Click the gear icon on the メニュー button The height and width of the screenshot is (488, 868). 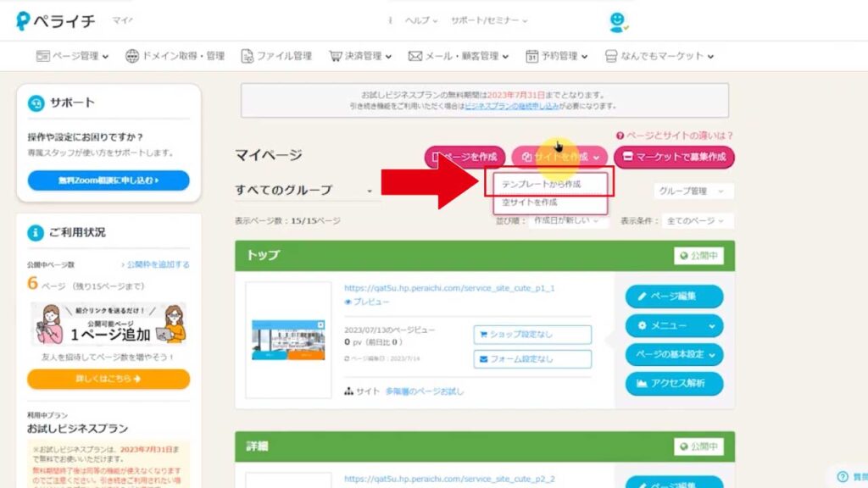point(643,326)
